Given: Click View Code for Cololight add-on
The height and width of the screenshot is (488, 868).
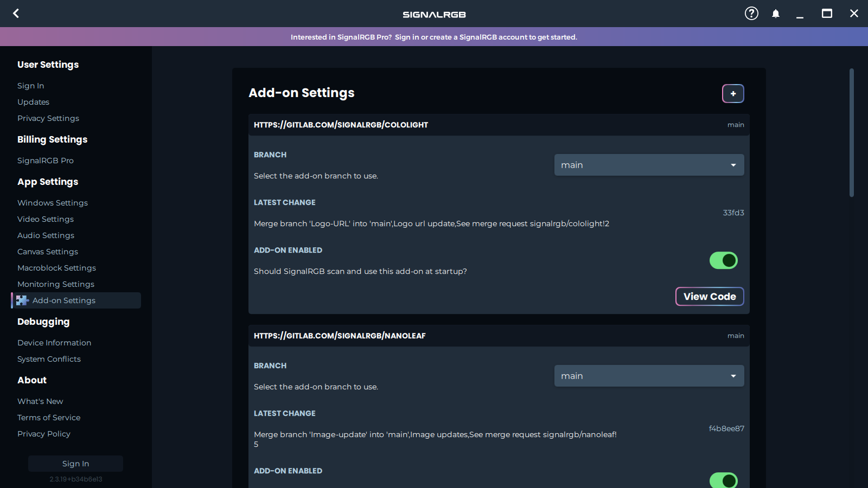Looking at the screenshot, I should pos(710,297).
